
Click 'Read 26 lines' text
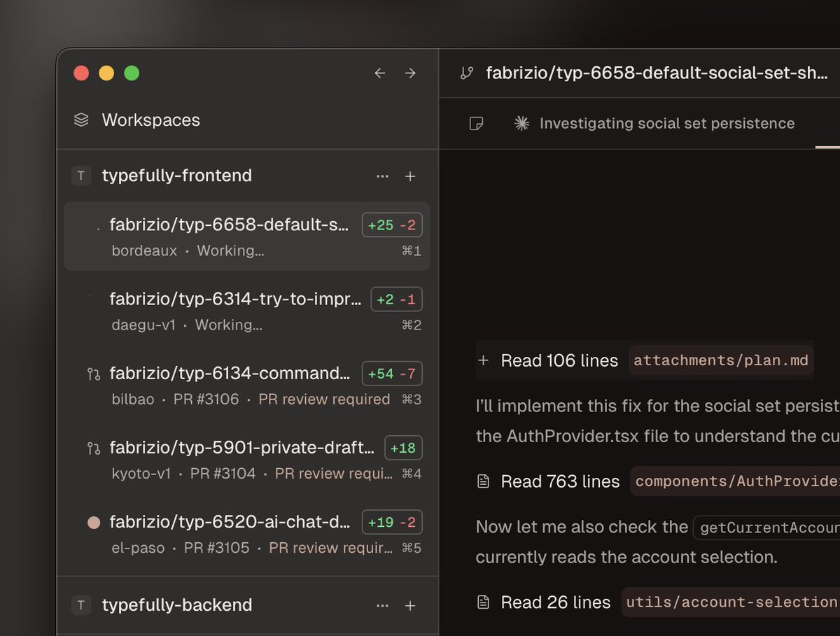click(x=556, y=602)
